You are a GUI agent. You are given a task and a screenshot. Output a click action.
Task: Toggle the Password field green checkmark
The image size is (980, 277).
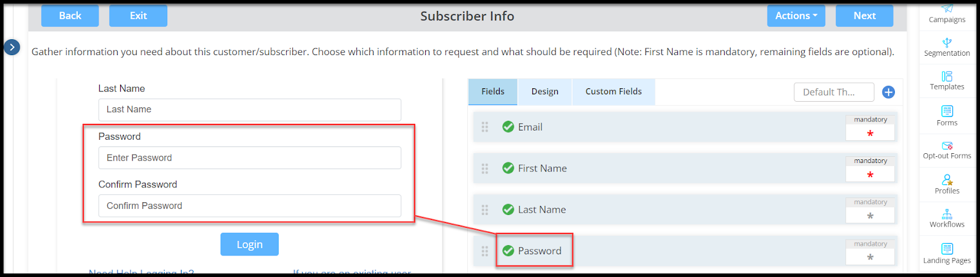click(x=508, y=251)
